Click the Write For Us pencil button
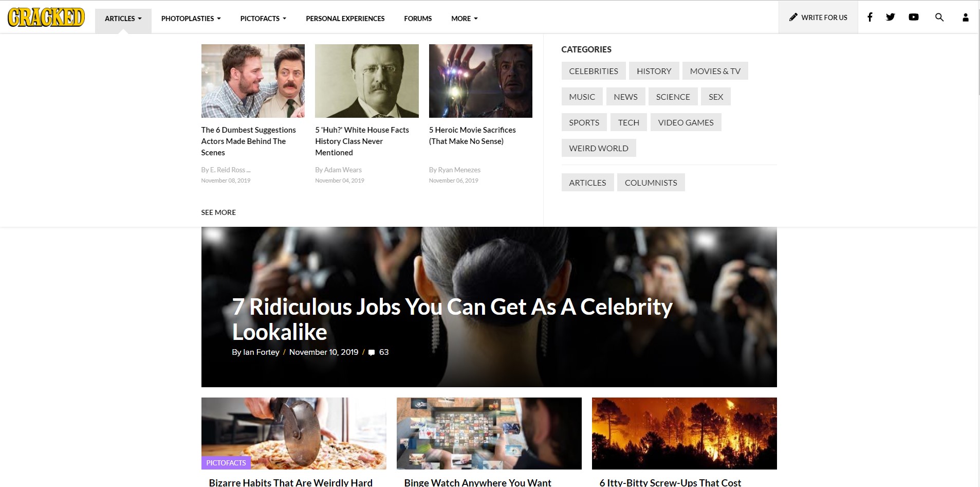 click(x=818, y=17)
